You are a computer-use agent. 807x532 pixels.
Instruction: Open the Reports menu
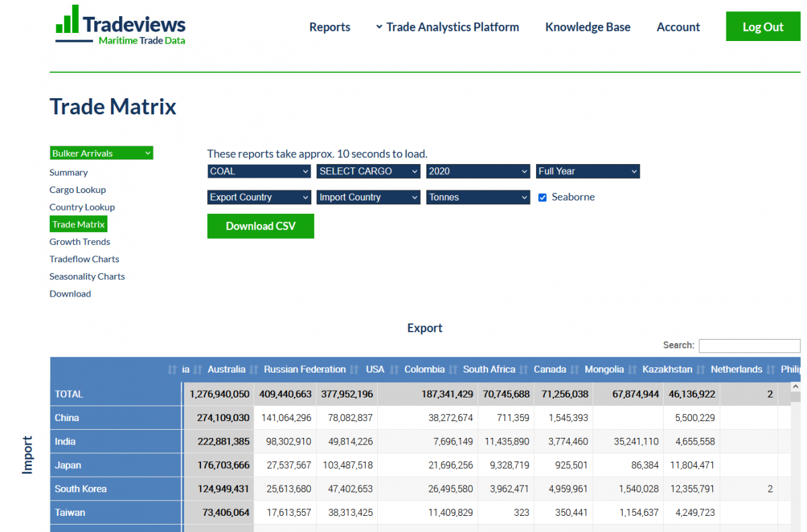[330, 27]
